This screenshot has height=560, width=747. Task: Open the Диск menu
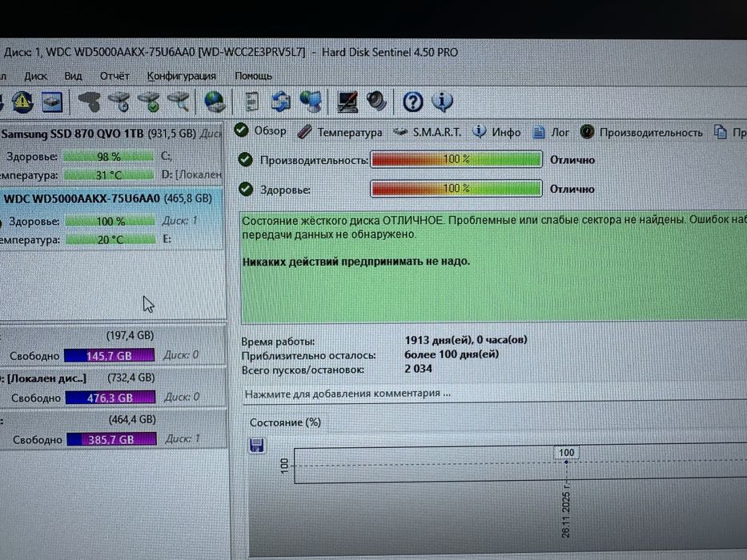[36, 76]
